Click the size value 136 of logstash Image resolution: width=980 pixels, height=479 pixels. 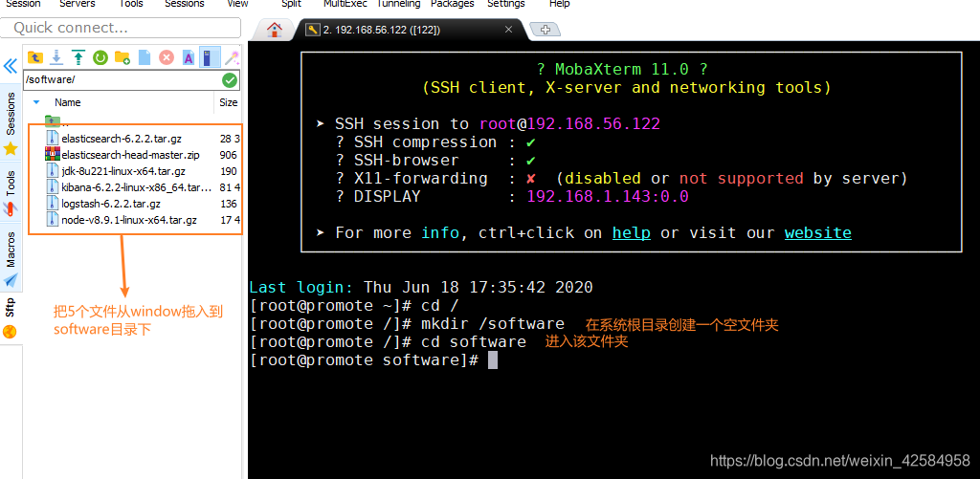click(228, 204)
